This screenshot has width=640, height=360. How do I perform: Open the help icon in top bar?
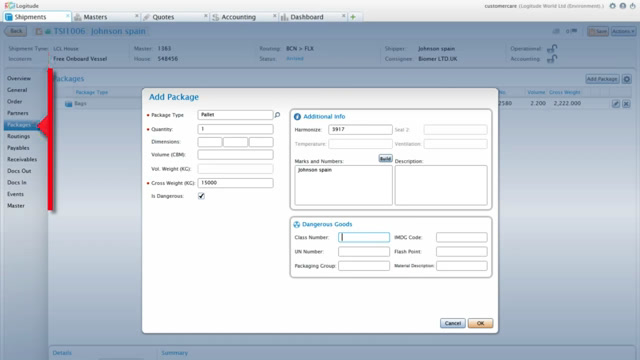622,6
